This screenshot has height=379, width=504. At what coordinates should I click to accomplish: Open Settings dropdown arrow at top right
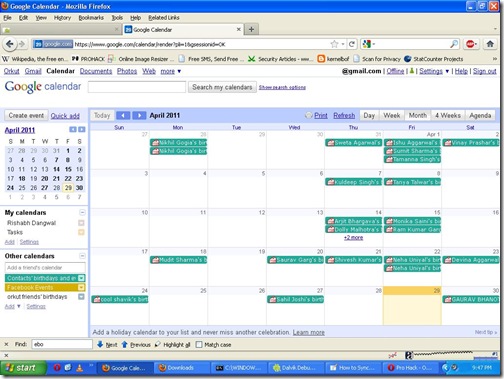(x=447, y=71)
